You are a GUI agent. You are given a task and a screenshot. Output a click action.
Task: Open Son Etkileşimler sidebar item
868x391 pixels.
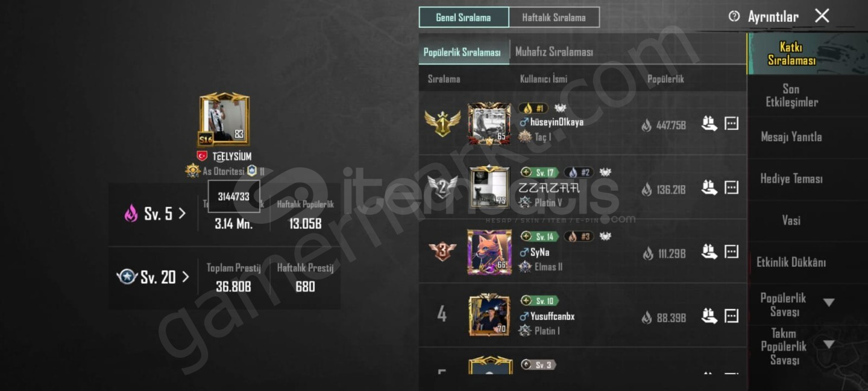(x=791, y=95)
